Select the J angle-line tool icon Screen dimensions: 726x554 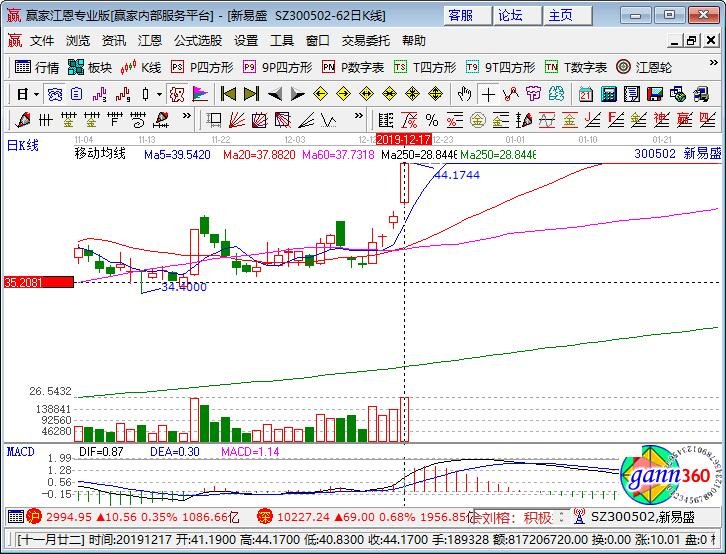point(593,120)
